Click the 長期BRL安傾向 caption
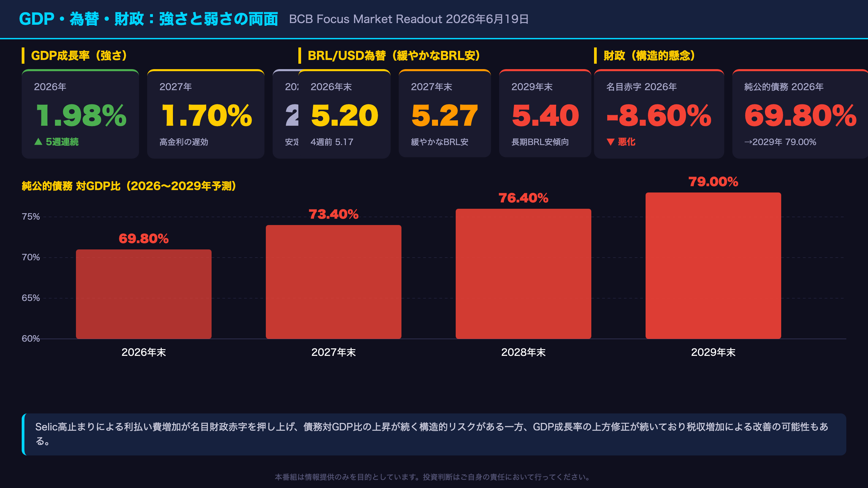 coord(540,142)
